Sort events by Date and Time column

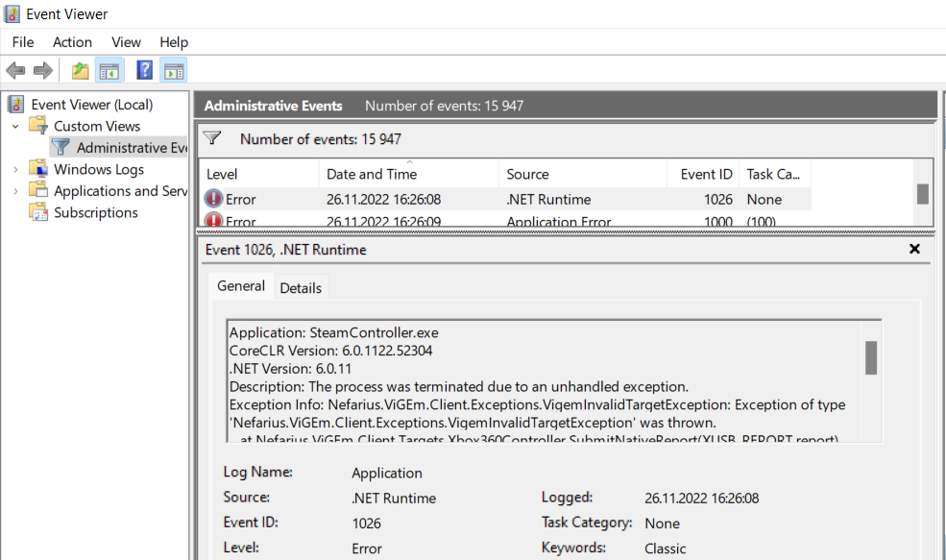[372, 174]
